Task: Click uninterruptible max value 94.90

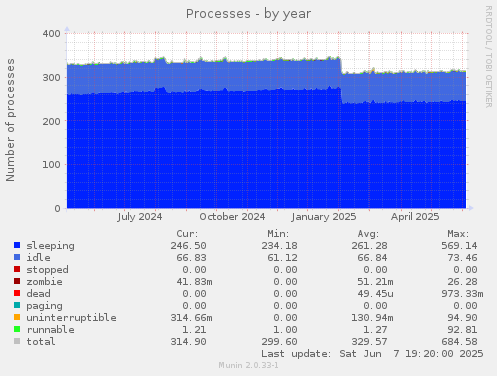Action: (x=462, y=318)
